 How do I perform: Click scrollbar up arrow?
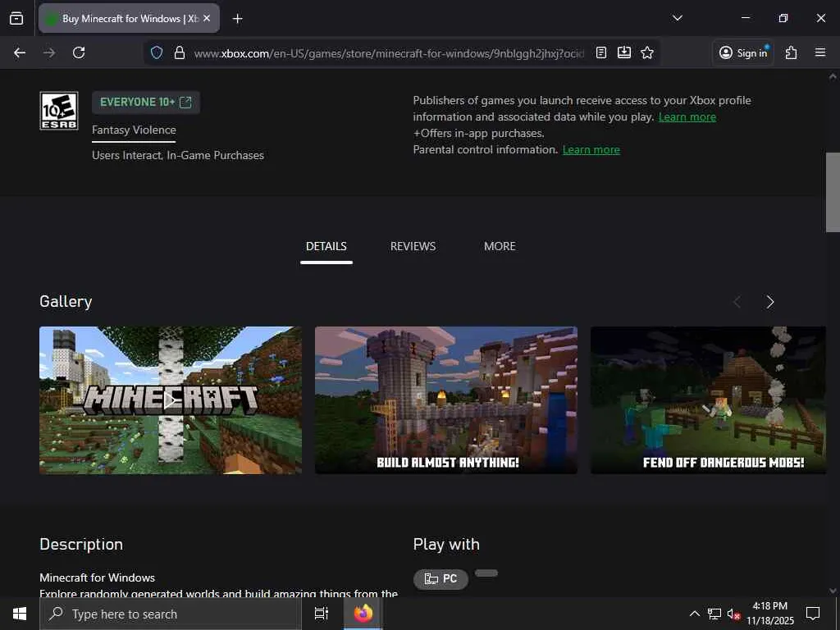tap(833, 76)
